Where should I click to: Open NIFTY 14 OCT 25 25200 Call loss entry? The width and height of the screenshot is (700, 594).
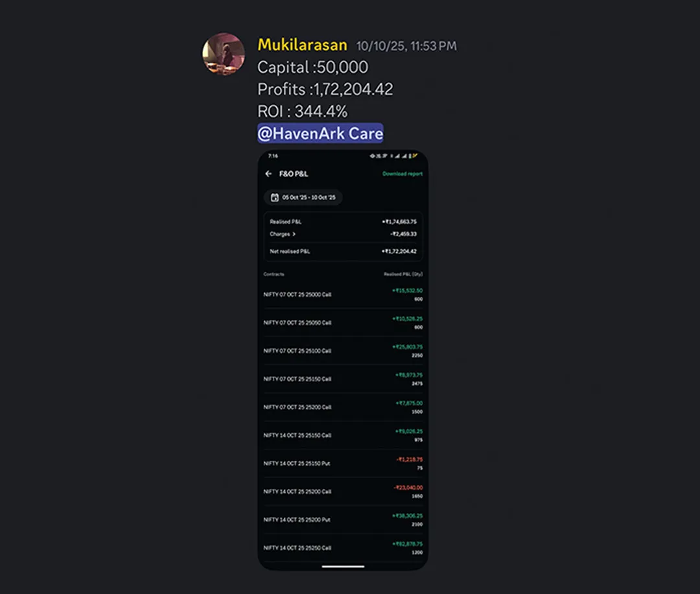pyautogui.click(x=343, y=492)
